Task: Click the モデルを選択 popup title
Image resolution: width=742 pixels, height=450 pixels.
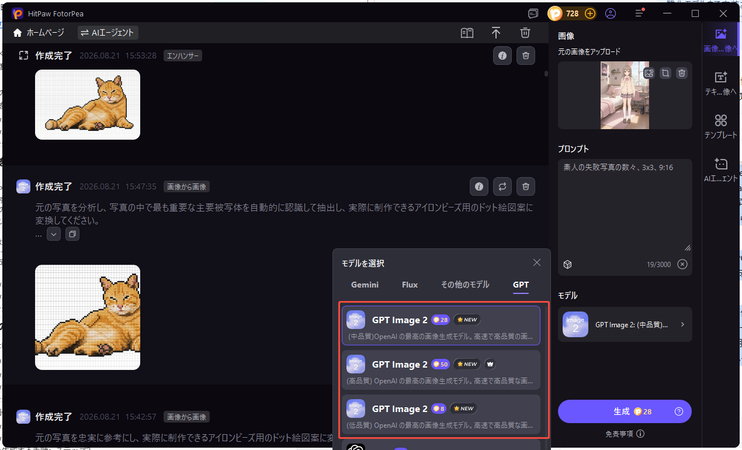Action: tap(363, 264)
